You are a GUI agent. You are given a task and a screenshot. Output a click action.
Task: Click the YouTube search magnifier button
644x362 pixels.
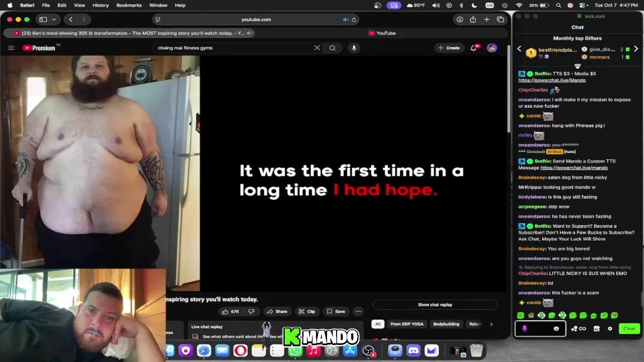click(x=333, y=48)
